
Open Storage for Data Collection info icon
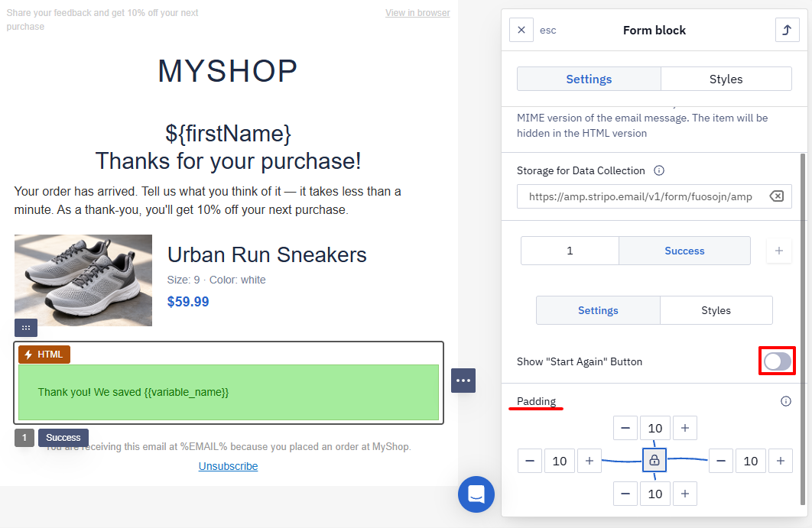tap(659, 171)
